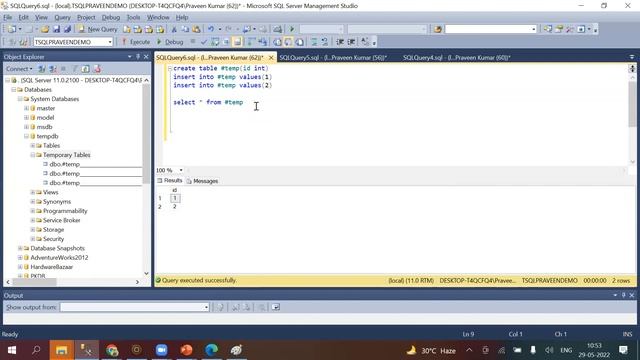Open the Query menu
640x360 pixels.
click(x=62, y=17)
